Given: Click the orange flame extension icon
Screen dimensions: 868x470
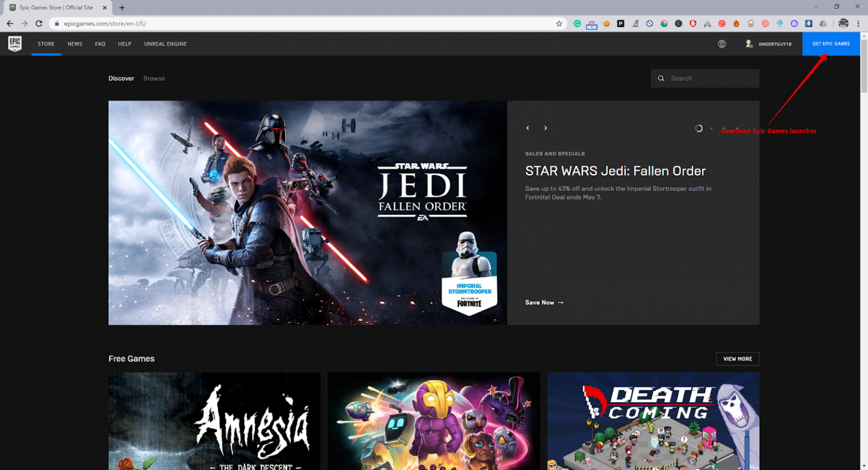Looking at the screenshot, I should (736, 23).
